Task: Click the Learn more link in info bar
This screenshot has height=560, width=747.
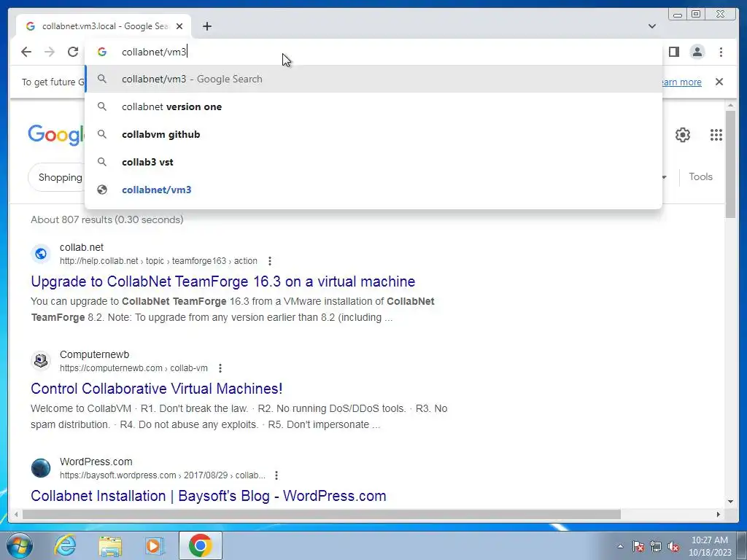Action: point(682,82)
